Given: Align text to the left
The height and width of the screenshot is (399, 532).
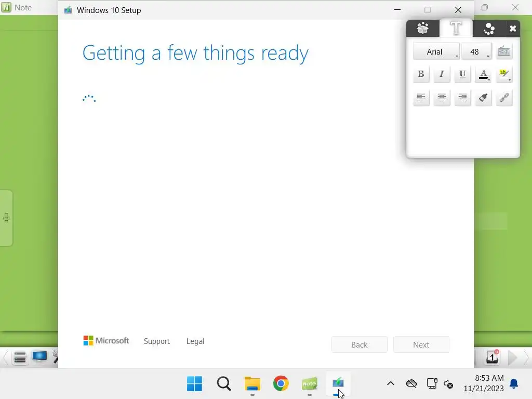Looking at the screenshot, I should 421,98.
